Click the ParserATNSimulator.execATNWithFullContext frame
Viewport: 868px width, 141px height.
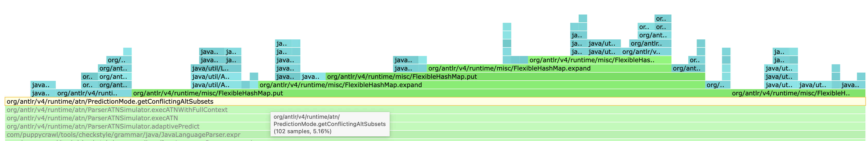[435, 110]
